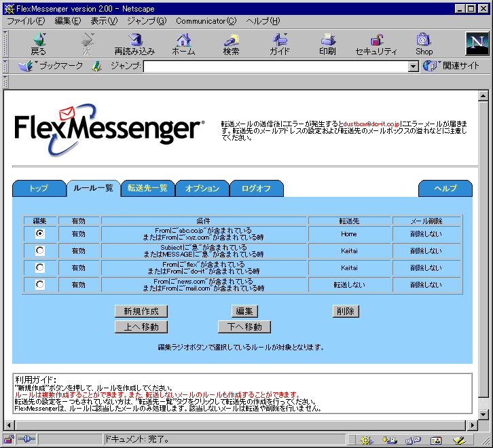Collapse the personal toolbar handle
This screenshot has width=493, height=448.
pos(5,81)
